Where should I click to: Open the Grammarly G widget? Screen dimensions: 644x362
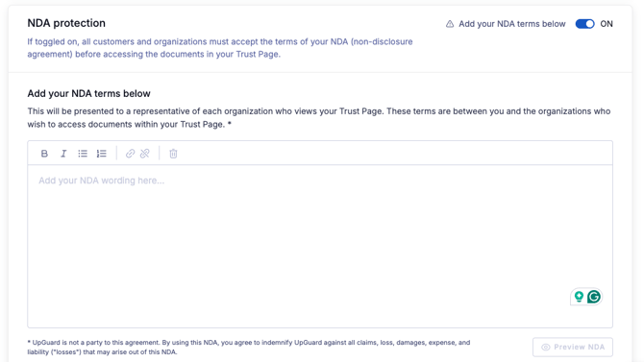click(x=593, y=297)
